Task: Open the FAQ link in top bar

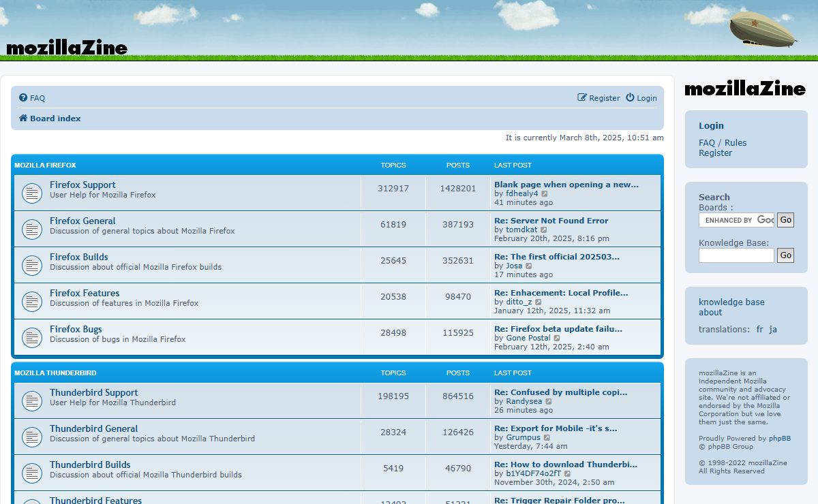Action: [x=37, y=98]
